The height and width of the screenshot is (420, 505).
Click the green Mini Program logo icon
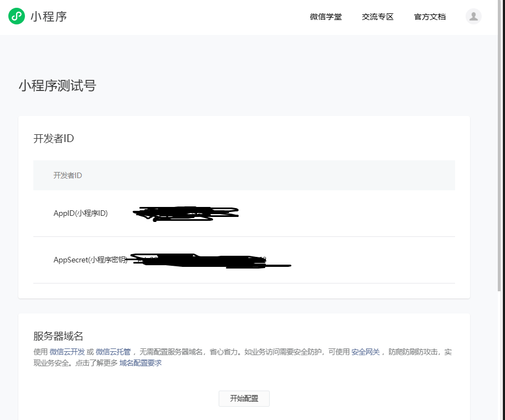click(17, 16)
